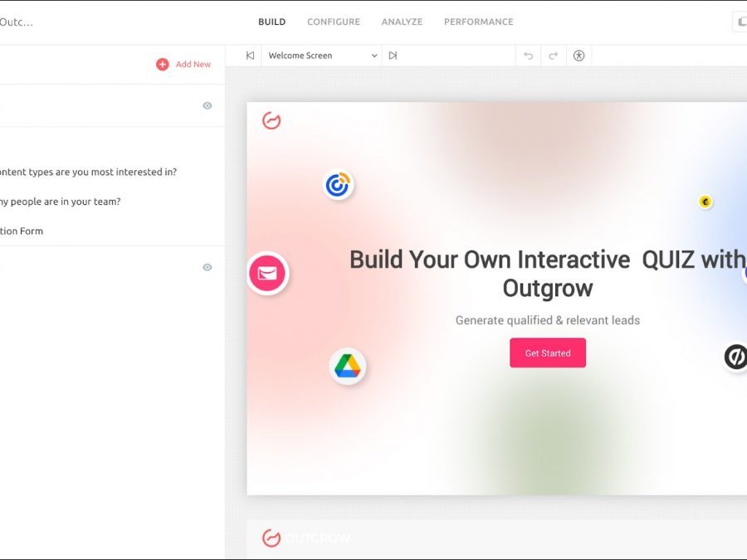Open the ANALYZE tab
This screenshot has width=747, height=560.
click(x=402, y=22)
